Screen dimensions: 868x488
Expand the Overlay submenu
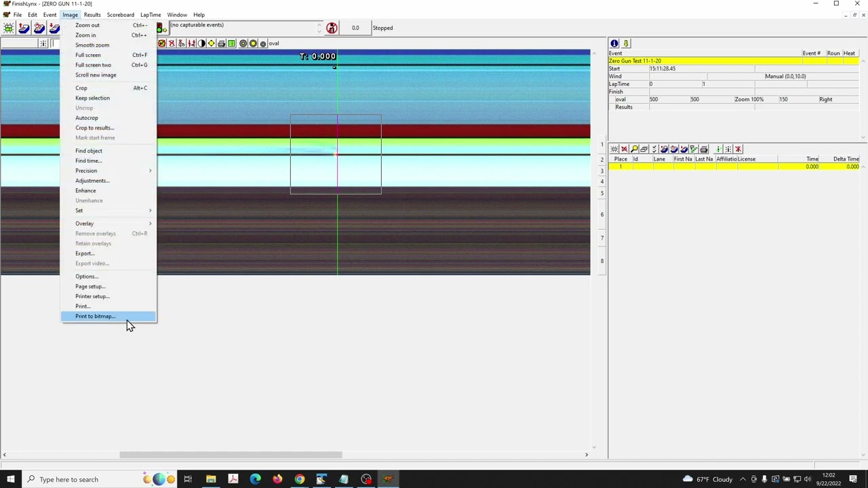pos(108,223)
